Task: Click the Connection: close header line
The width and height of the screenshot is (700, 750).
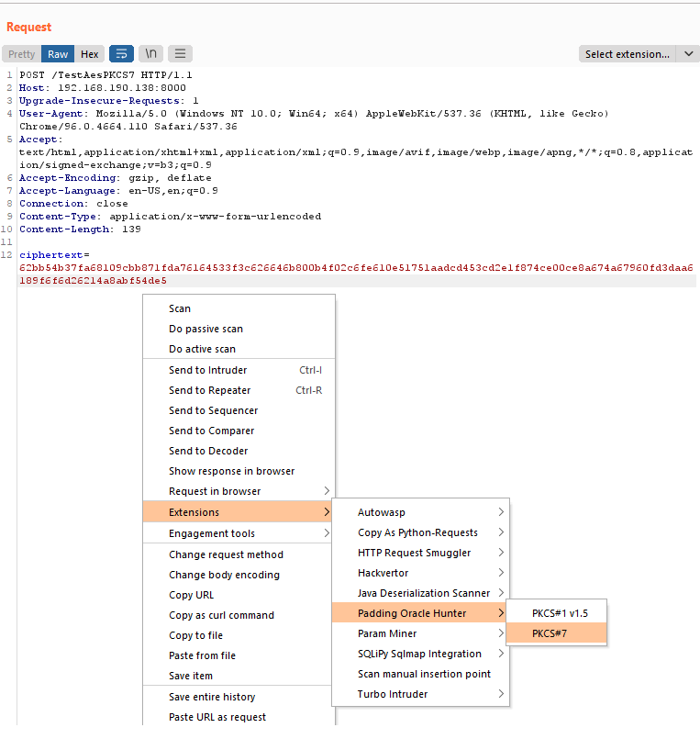Action: (73, 203)
